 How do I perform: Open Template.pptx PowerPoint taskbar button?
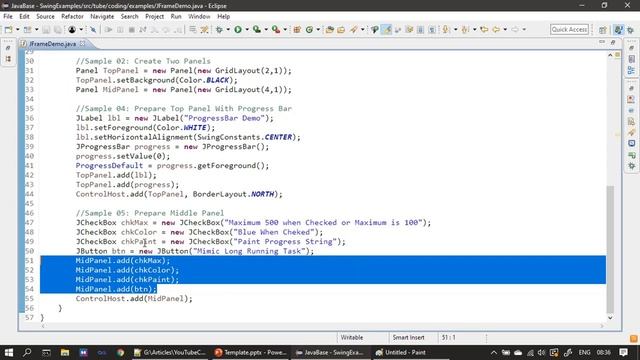[x=250, y=352]
